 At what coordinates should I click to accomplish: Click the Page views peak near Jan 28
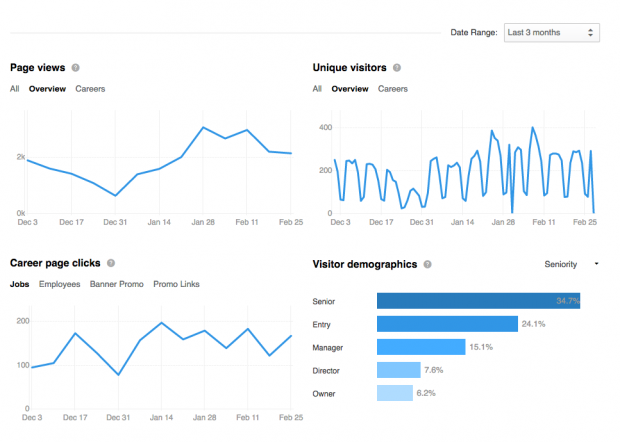click(x=203, y=128)
